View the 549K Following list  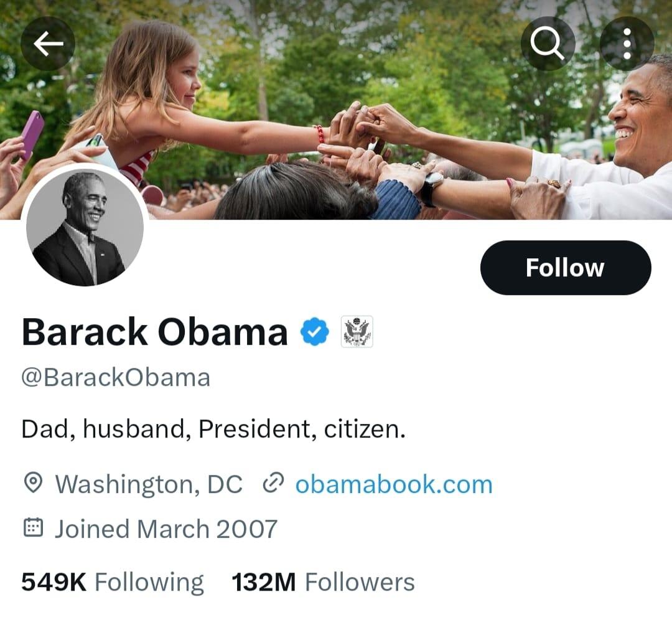pyautogui.click(x=112, y=583)
